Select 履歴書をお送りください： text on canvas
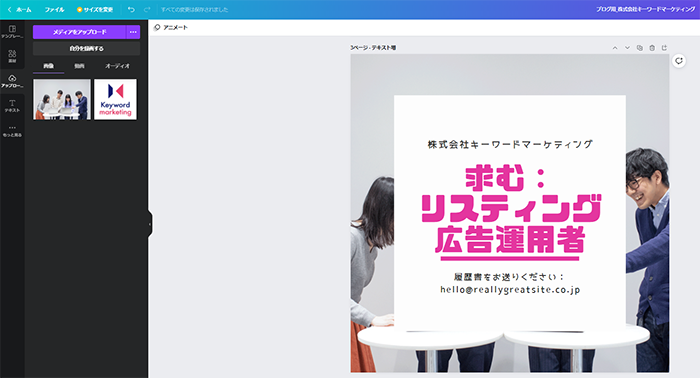This screenshot has height=378, width=700. click(x=509, y=277)
